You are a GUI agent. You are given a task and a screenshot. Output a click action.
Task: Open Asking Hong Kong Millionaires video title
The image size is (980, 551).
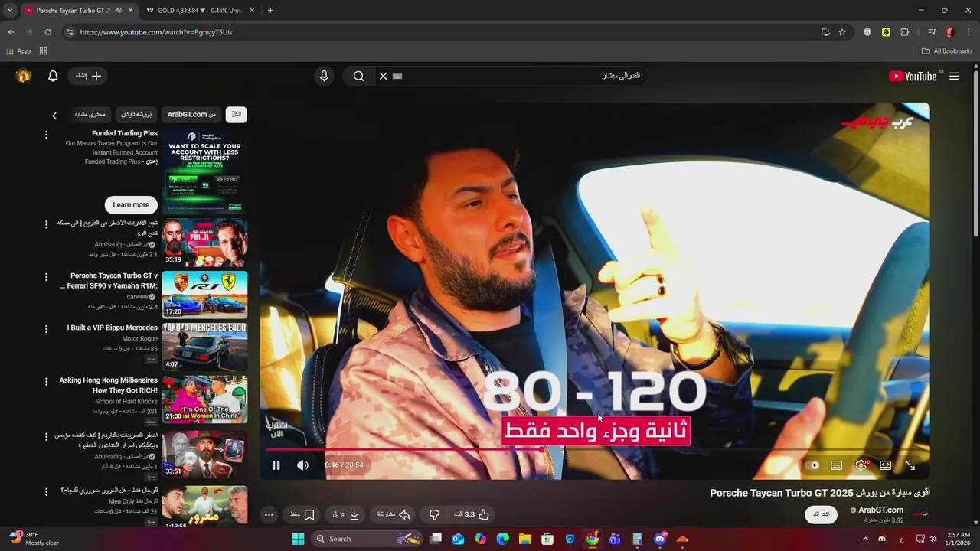click(108, 385)
